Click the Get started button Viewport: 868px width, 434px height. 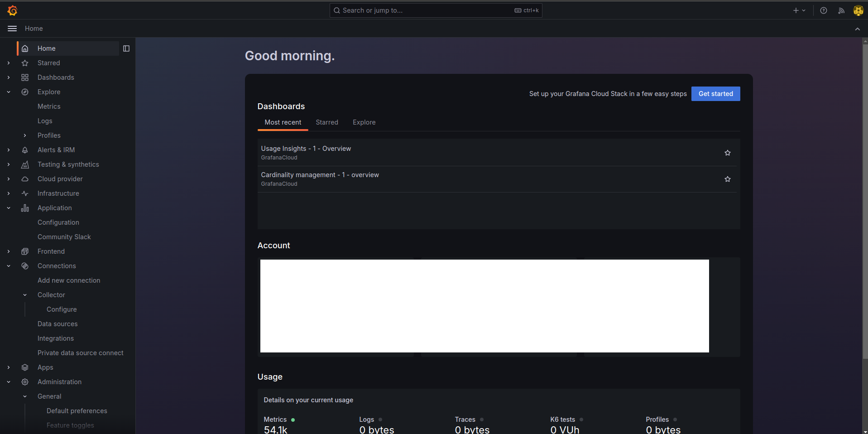pos(715,94)
